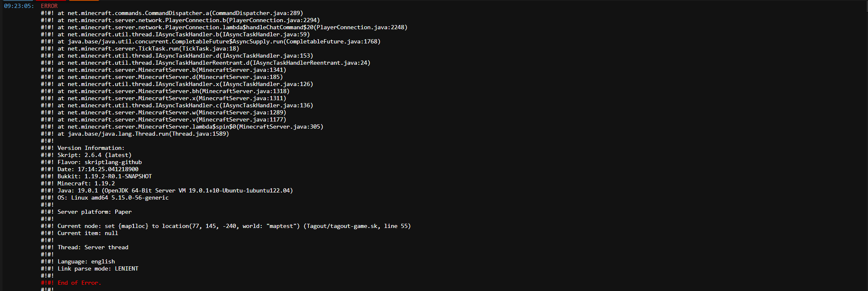Click the Thread.run(Thread.java:1589) line

(x=135, y=134)
